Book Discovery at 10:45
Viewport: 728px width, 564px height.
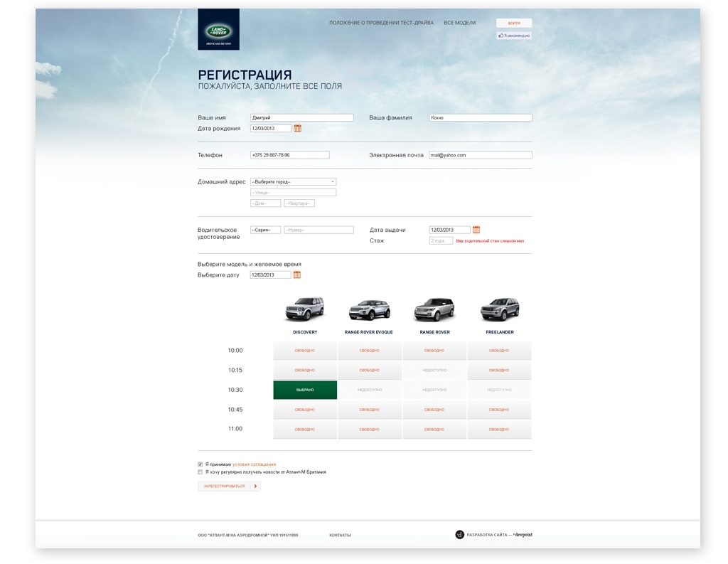[305, 410]
